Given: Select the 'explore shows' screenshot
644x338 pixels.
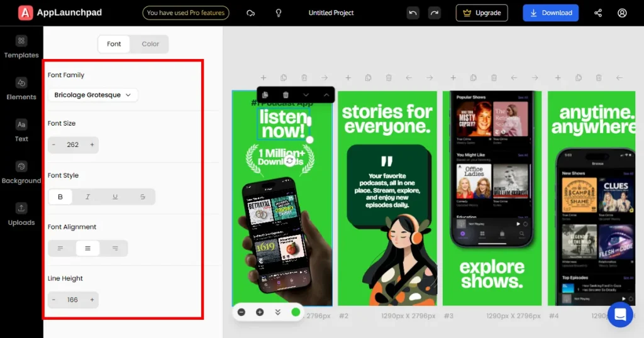Looking at the screenshot, I should click(x=492, y=199).
